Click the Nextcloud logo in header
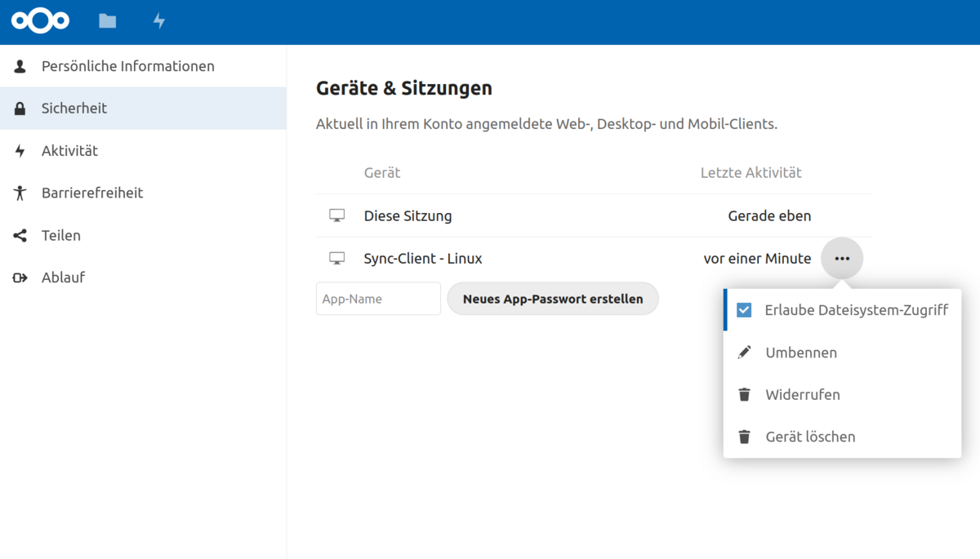The width and height of the screenshot is (980, 559). click(x=40, y=21)
